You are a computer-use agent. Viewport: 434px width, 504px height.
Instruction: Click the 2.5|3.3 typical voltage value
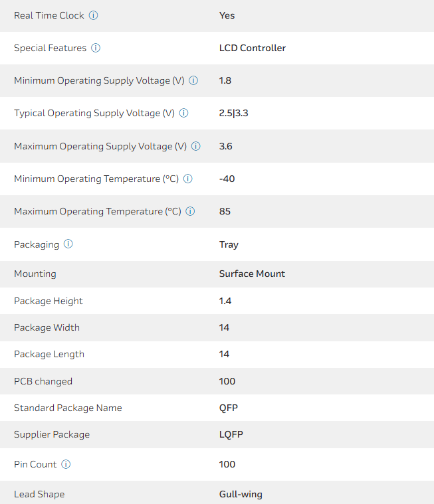[x=233, y=113]
